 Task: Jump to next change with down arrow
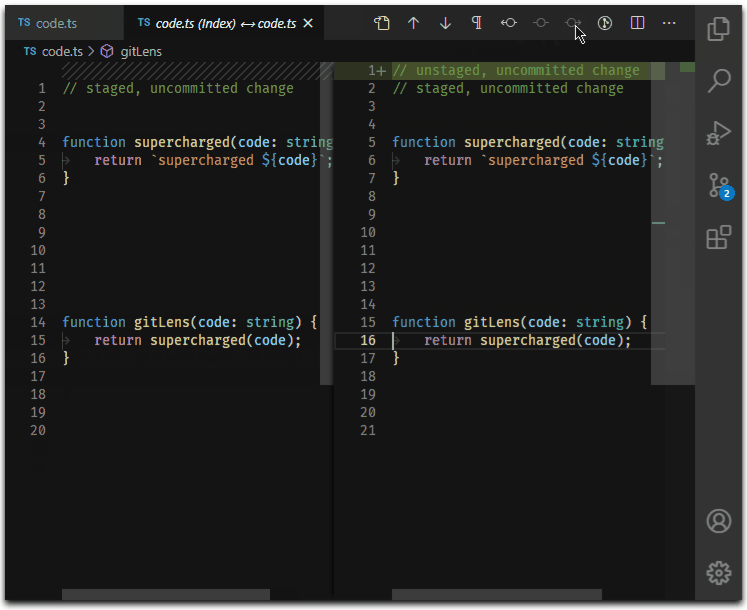tap(445, 23)
